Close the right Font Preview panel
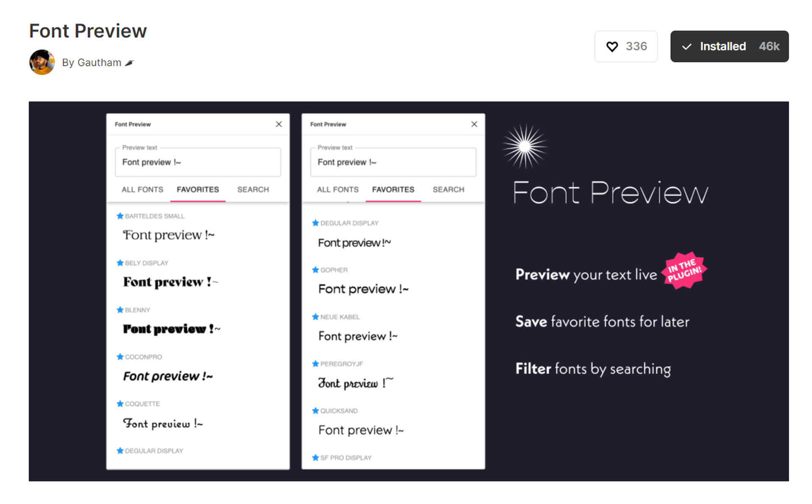Screen dimensions: 812x504 (x=474, y=124)
